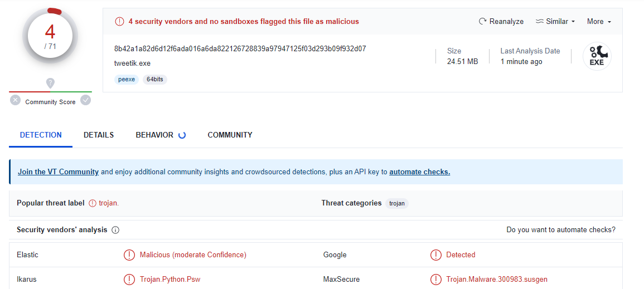
Task: Open the automate checks link
Action: coord(419,172)
